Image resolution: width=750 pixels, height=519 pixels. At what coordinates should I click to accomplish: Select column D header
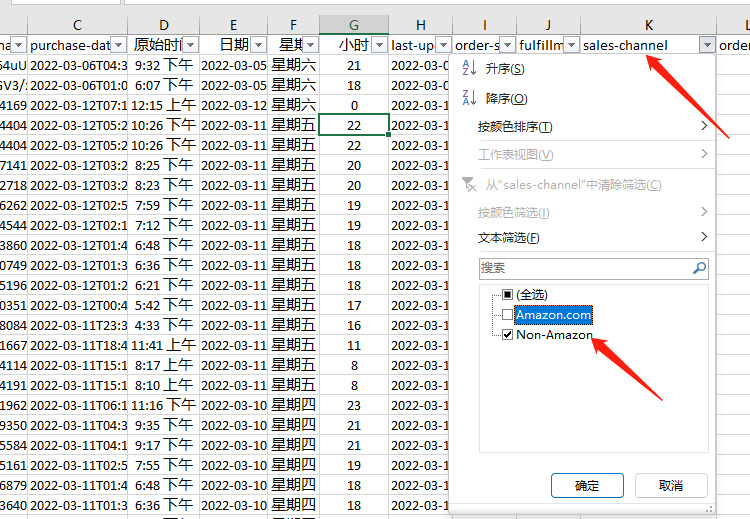[164, 25]
